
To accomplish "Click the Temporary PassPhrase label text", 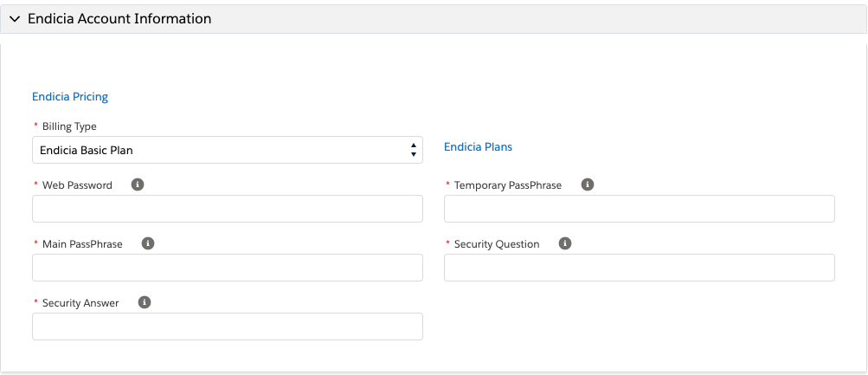I will (508, 185).
